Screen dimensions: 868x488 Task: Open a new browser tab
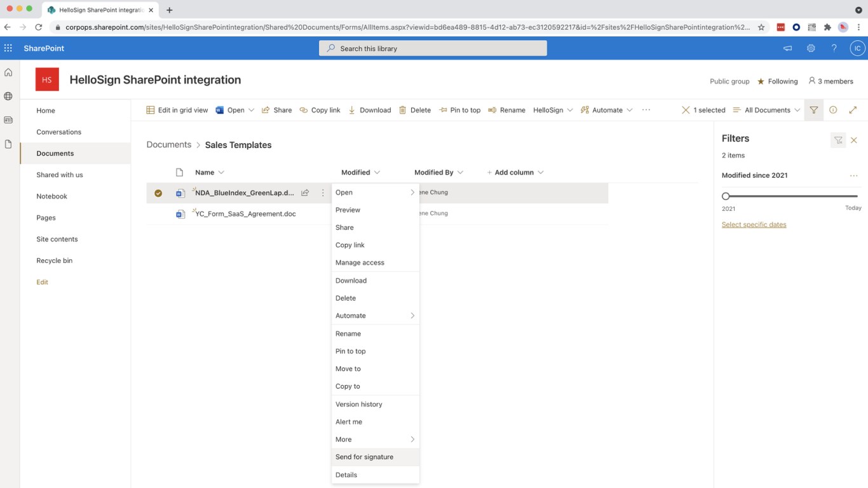(x=170, y=10)
